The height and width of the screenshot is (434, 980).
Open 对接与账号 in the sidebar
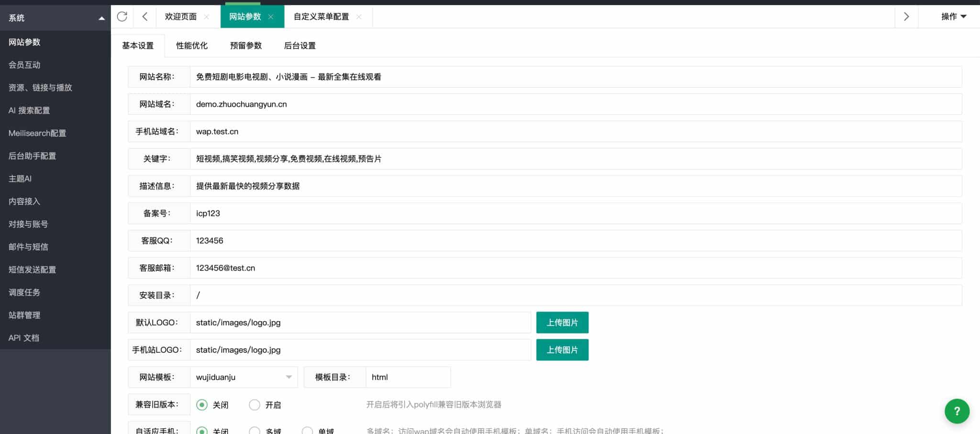[x=55, y=224]
